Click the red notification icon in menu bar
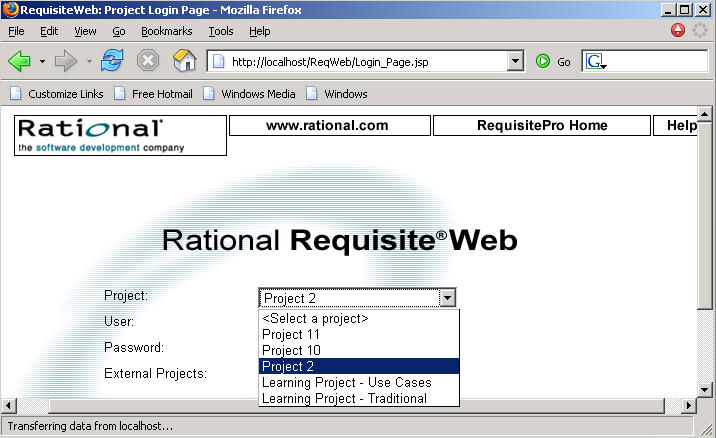The height and width of the screenshot is (438, 716). tap(678, 31)
